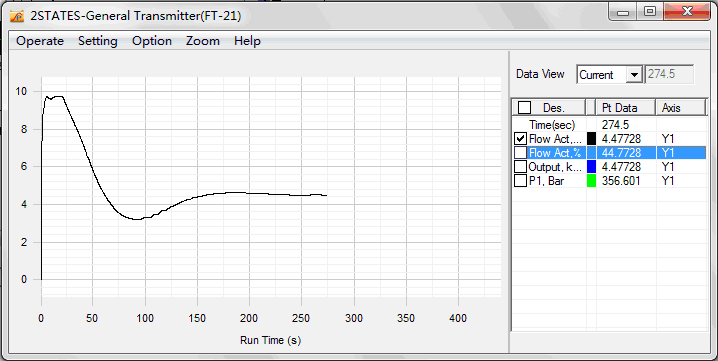Maximize the window

[x=650, y=11]
